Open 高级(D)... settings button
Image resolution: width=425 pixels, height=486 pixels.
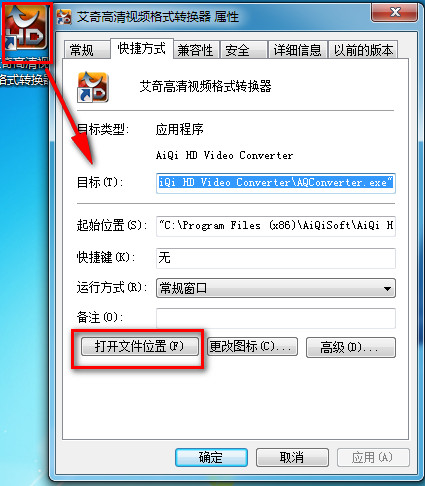[x=351, y=348]
